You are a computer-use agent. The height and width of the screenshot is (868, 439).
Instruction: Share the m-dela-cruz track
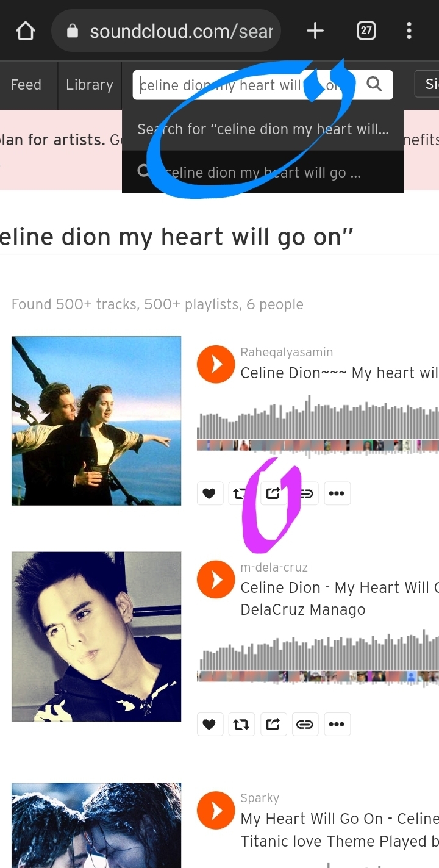273,724
